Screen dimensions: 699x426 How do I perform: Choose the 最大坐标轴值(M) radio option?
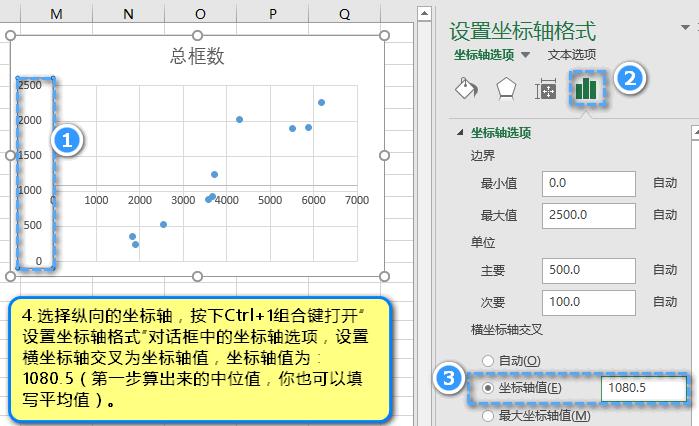pos(488,415)
